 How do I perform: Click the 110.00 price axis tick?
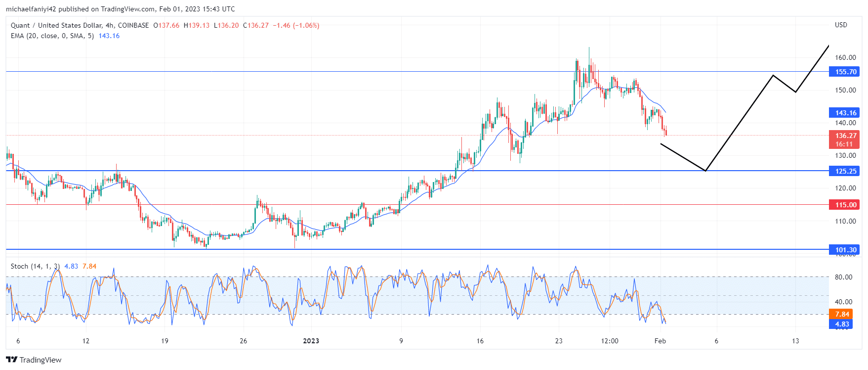[x=845, y=221]
